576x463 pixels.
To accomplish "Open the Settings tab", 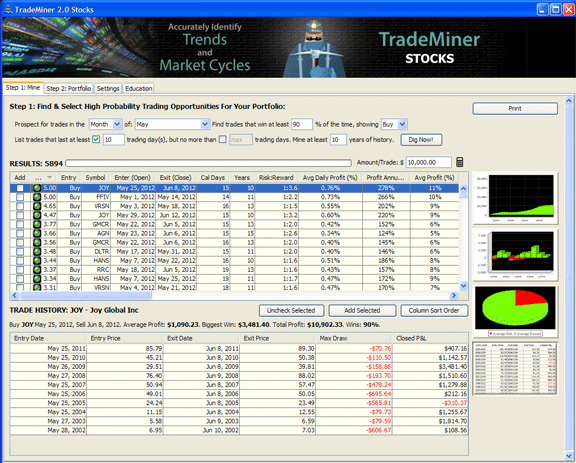I will pos(108,89).
